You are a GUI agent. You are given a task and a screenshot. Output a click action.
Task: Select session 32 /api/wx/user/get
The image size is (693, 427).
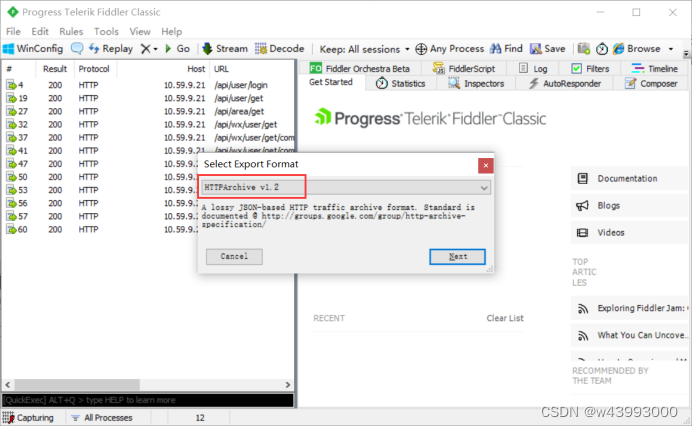click(x=149, y=124)
